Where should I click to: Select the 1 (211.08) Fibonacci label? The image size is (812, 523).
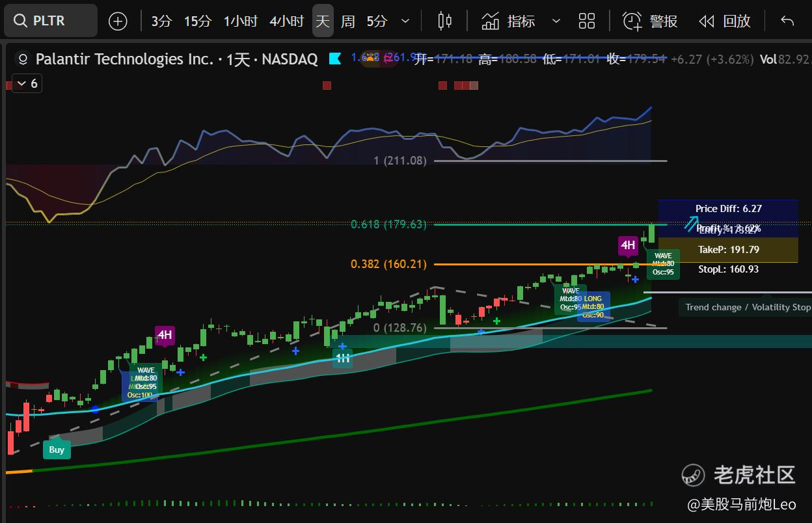[400, 160]
